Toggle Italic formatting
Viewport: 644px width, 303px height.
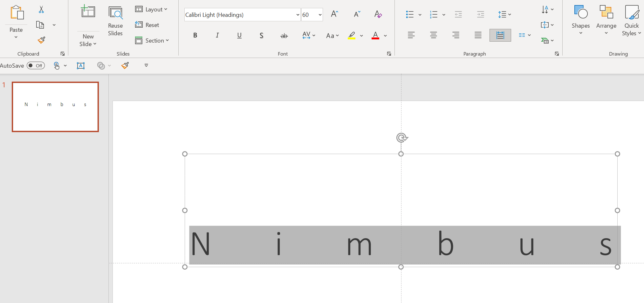tap(217, 36)
